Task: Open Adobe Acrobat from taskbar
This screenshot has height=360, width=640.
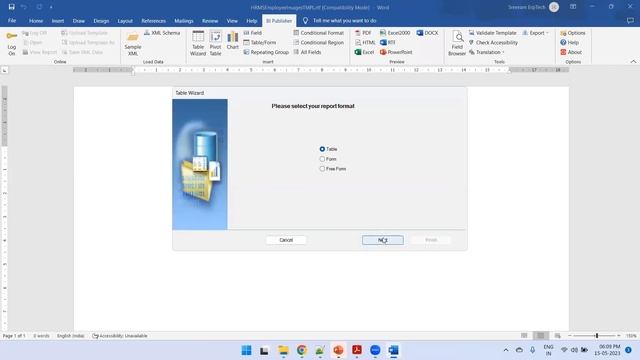Action: (x=357, y=350)
